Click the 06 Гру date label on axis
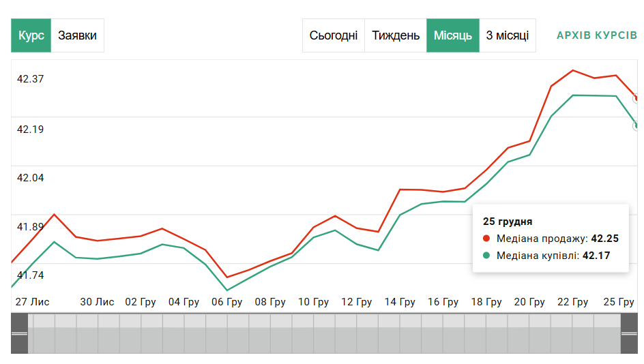Viewport: 644px width, 364px height. (227, 302)
